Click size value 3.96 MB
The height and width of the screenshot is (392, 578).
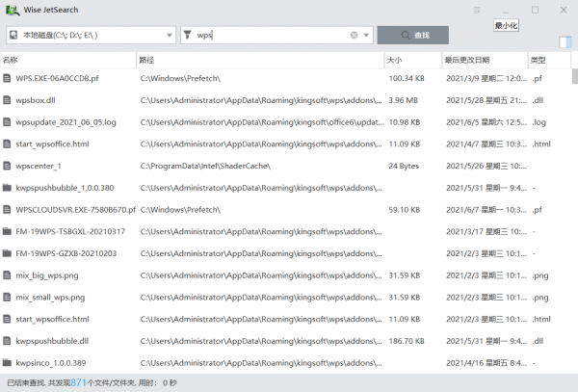(x=404, y=100)
